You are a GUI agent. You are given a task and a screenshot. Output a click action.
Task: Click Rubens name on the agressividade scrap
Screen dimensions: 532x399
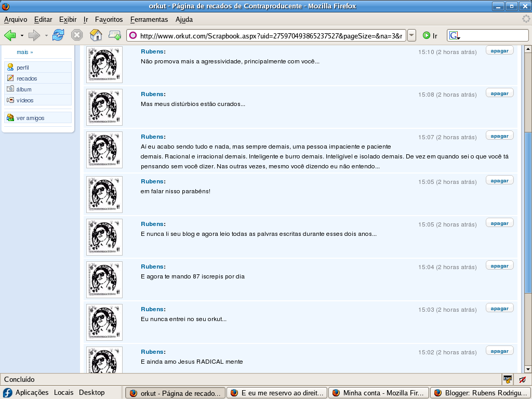pyautogui.click(x=152, y=51)
